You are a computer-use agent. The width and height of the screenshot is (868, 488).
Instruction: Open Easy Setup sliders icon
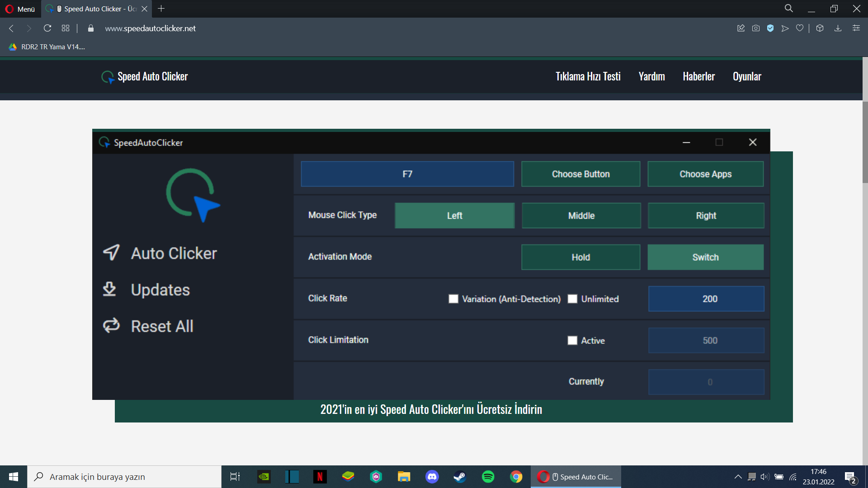(x=856, y=28)
